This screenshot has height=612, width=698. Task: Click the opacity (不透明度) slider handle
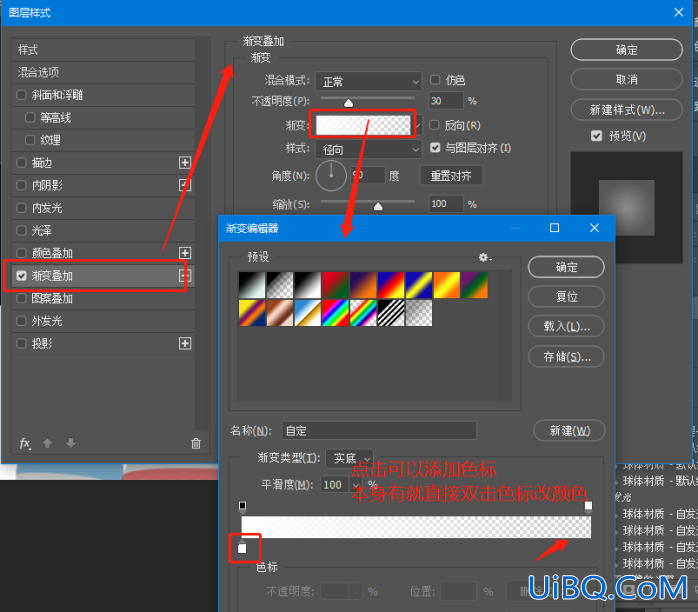(x=349, y=103)
